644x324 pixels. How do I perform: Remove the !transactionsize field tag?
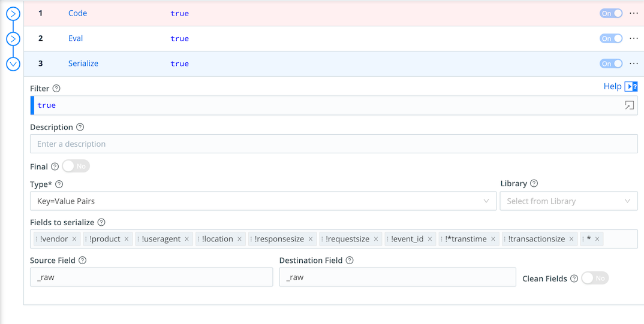(571, 239)
